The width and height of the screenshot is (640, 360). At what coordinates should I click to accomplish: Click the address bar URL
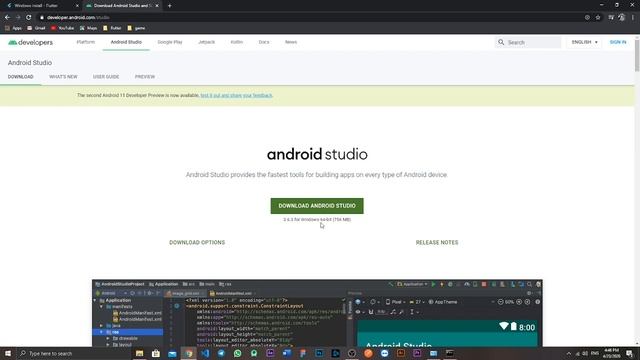coord(78,18)
